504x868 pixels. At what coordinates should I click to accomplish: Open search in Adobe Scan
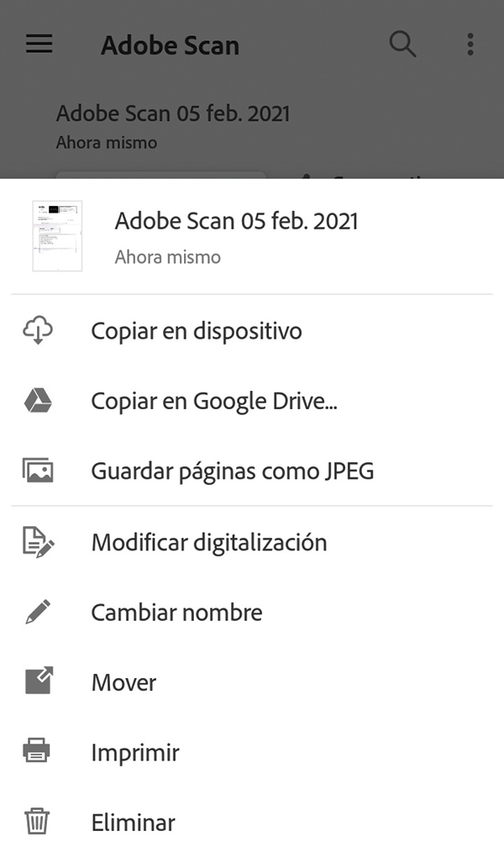coord(403,45)
